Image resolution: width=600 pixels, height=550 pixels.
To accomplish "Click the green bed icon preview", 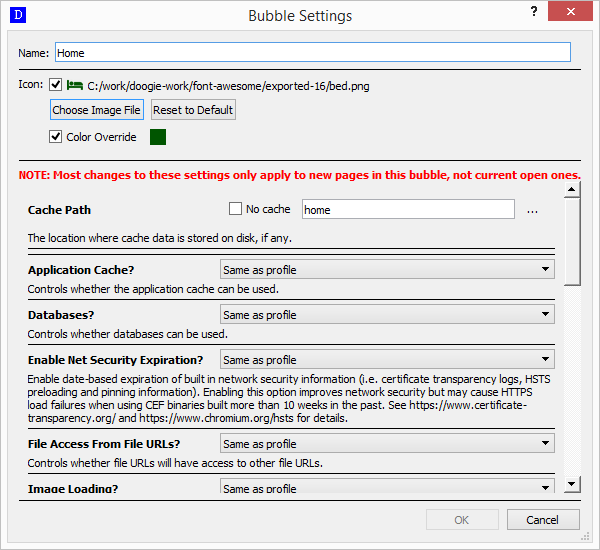I will 75,85.
